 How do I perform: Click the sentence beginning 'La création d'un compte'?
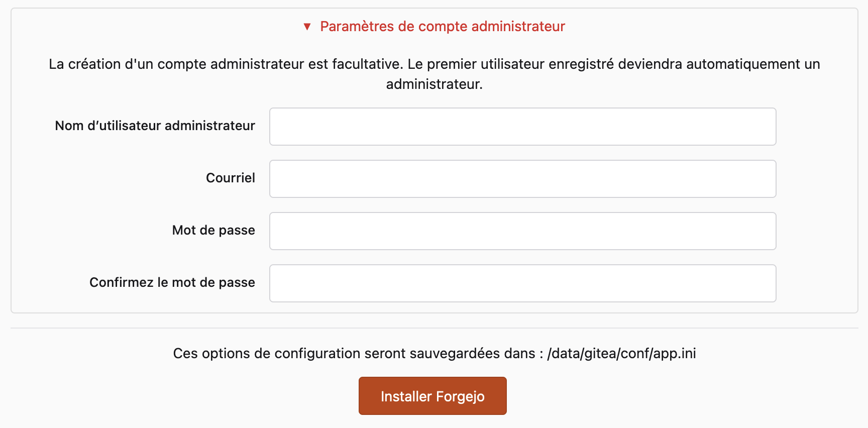[x=226, y=64]
